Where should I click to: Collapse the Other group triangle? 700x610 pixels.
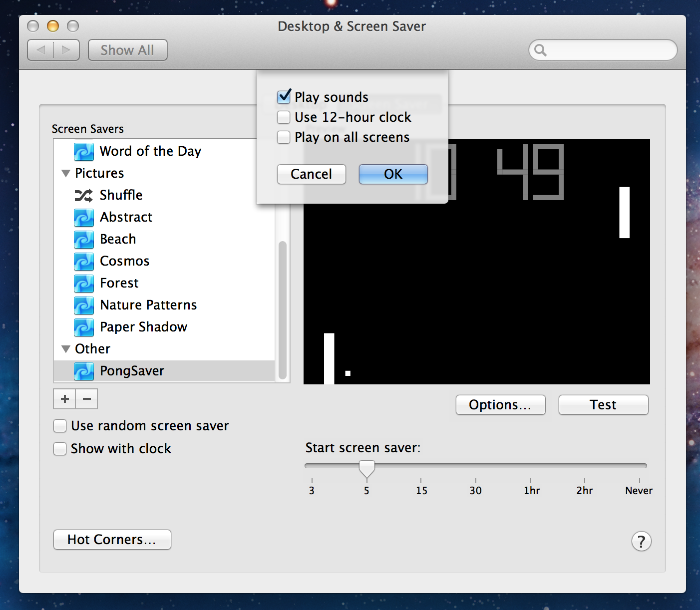(65, 349)
